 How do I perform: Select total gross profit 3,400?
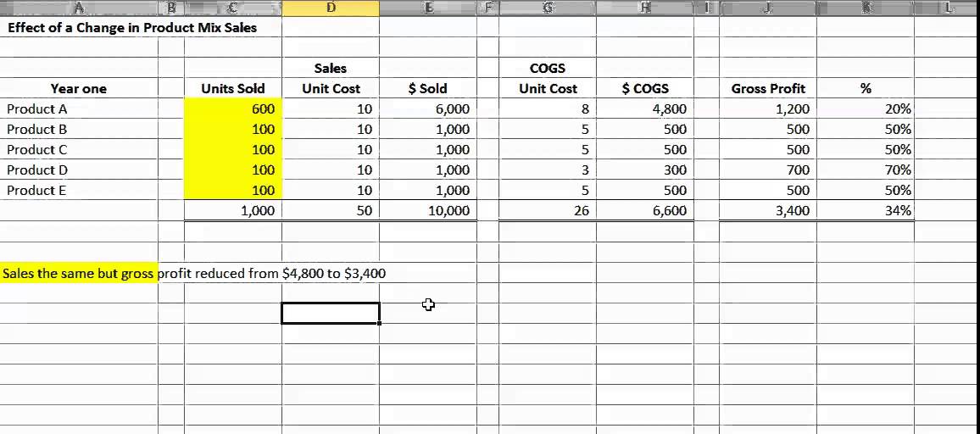[x=767, y=211]
